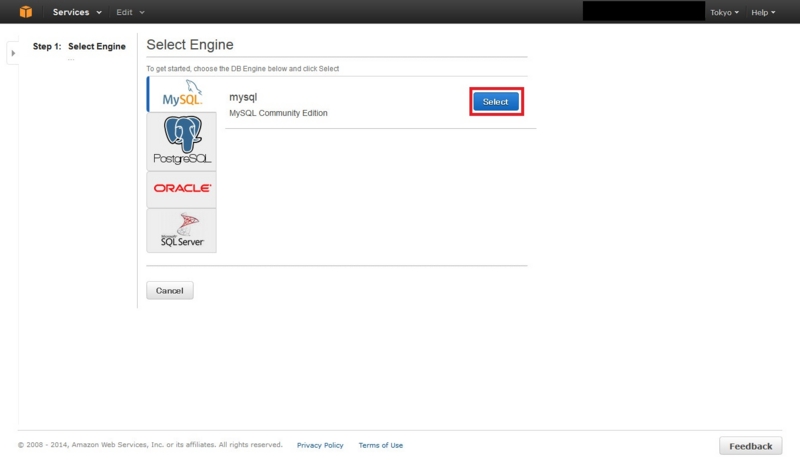The image size is (800, 460).
Task: Expand the left sidebar arrow
Action: click(x=13, y=53)
